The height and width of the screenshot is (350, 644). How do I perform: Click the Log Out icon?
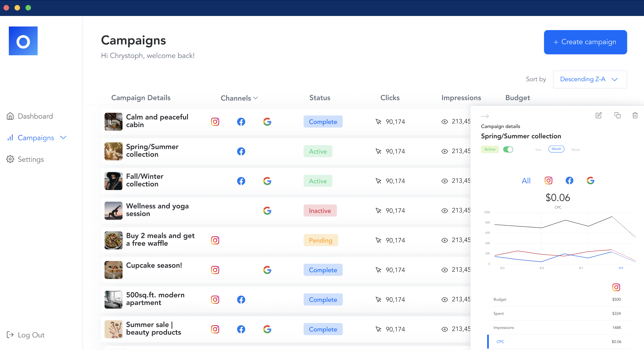click(x=10, y=335)
